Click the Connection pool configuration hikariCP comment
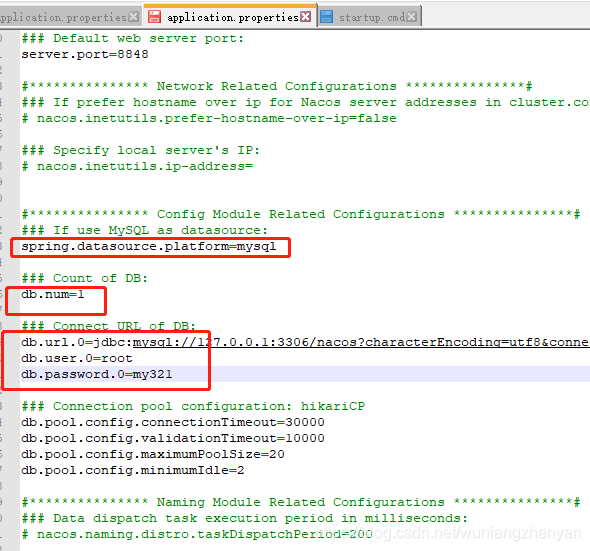This screenshot has height=551, width=590. pyautogui.click(x=193, y=406)
